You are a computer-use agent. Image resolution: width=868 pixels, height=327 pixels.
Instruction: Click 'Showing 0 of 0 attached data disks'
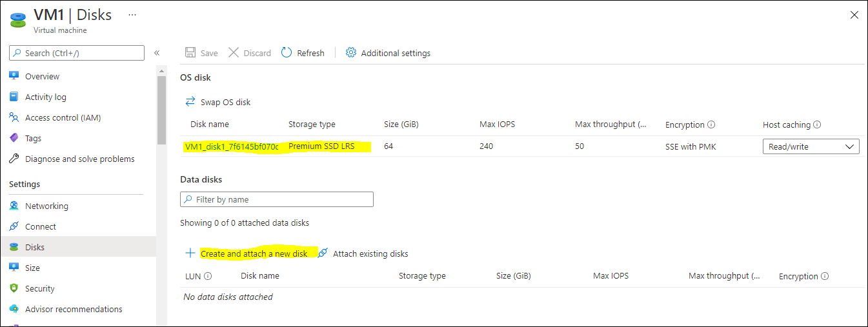(x=245, y=223)
